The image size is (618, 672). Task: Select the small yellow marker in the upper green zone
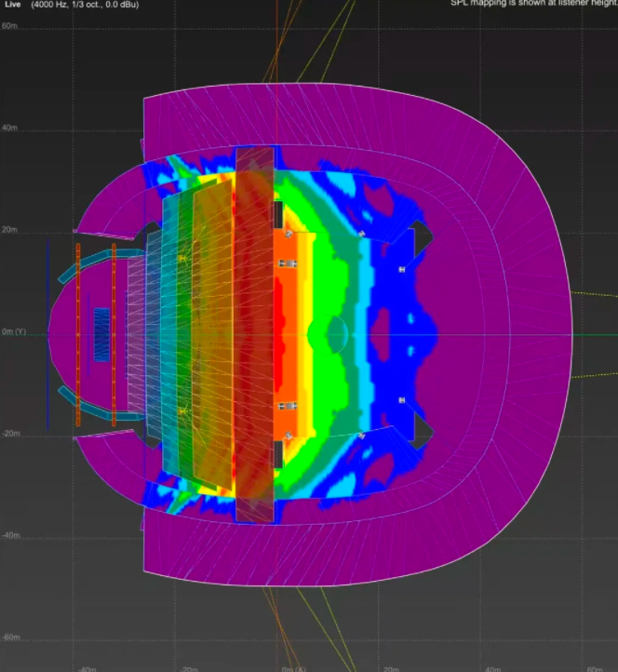(x=182, y=257)
